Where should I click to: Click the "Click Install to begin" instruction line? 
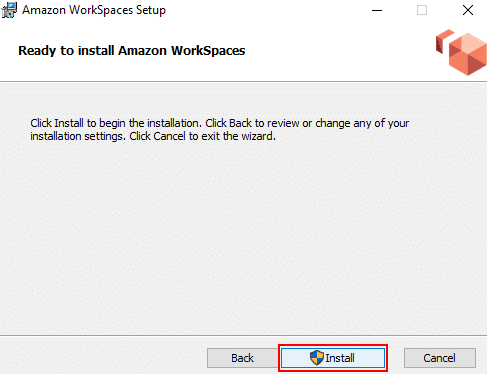click(x=220, y=123)
